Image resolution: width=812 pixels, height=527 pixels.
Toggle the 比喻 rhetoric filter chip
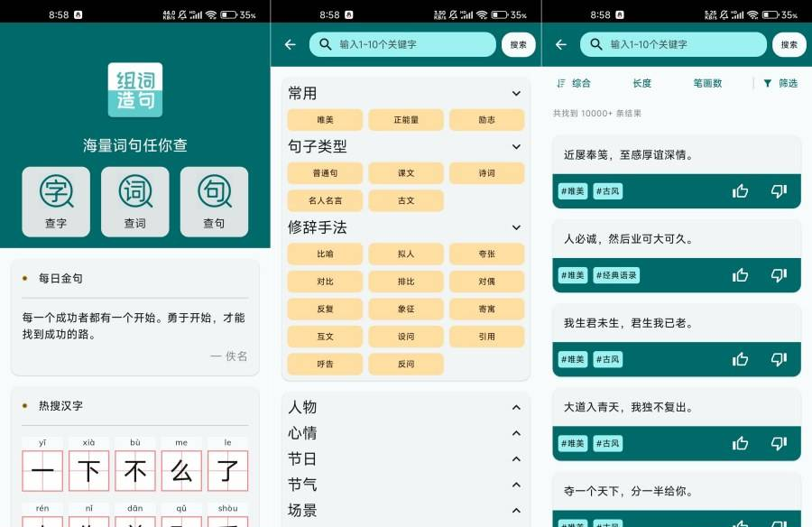click(x=325, y=254)
